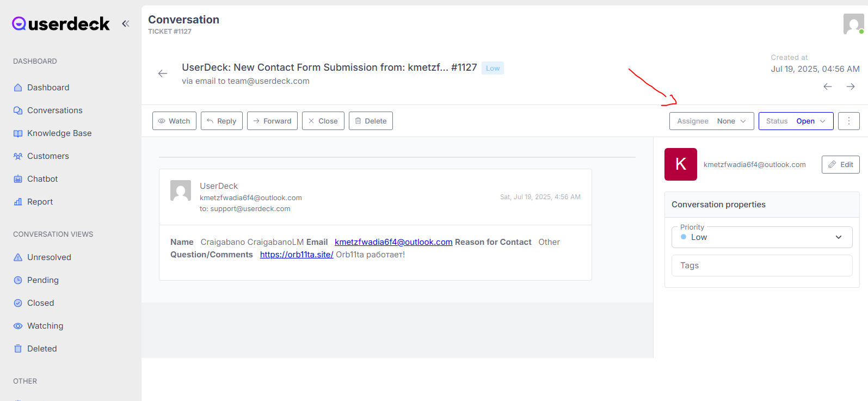The height and width of the screenshot is (401, 868).
Task: Open the orb11ta.site link
Action: tap(297, 255)
